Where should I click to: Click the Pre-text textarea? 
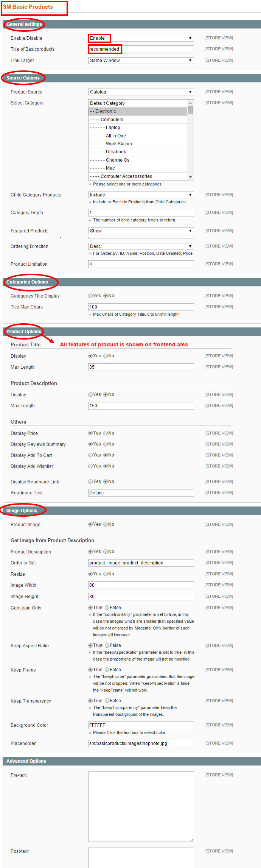[x=141, y=807]
